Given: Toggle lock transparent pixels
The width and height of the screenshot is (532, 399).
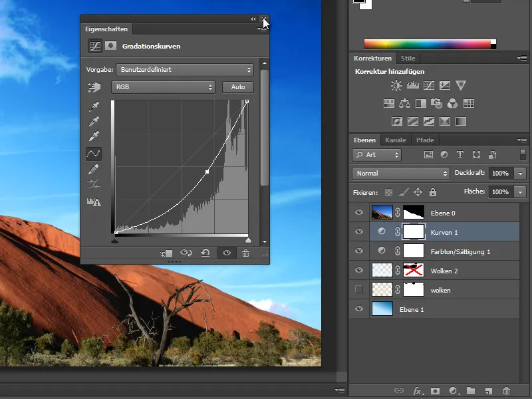Looking at the screenshot, I should pos(389,193).
